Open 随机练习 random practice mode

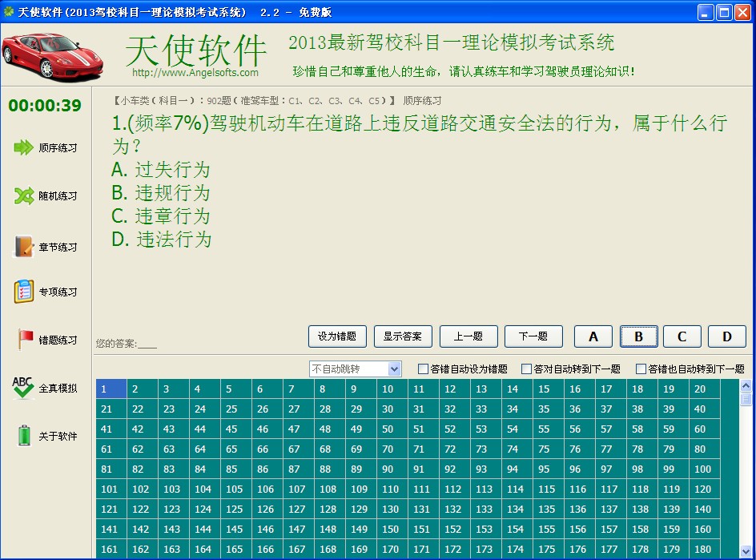(58, 195)
